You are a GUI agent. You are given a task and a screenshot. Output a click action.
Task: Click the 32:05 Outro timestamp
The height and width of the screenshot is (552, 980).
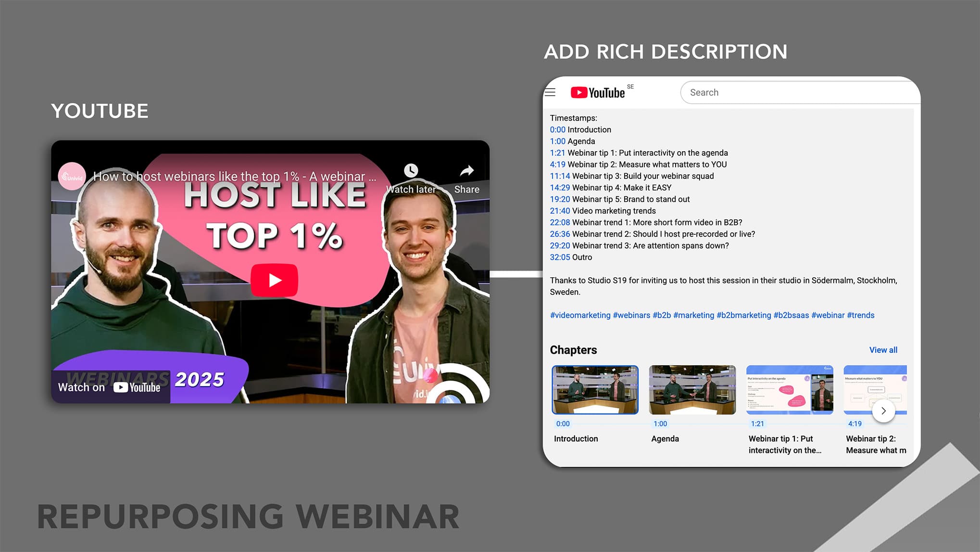pos(560,257)
